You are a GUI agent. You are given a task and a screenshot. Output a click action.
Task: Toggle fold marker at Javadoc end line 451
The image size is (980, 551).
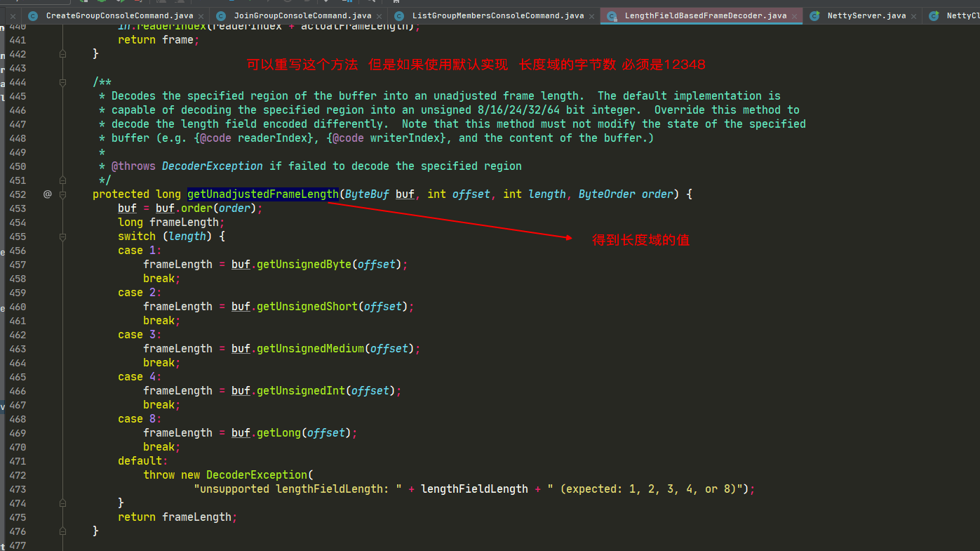[62, 180]
